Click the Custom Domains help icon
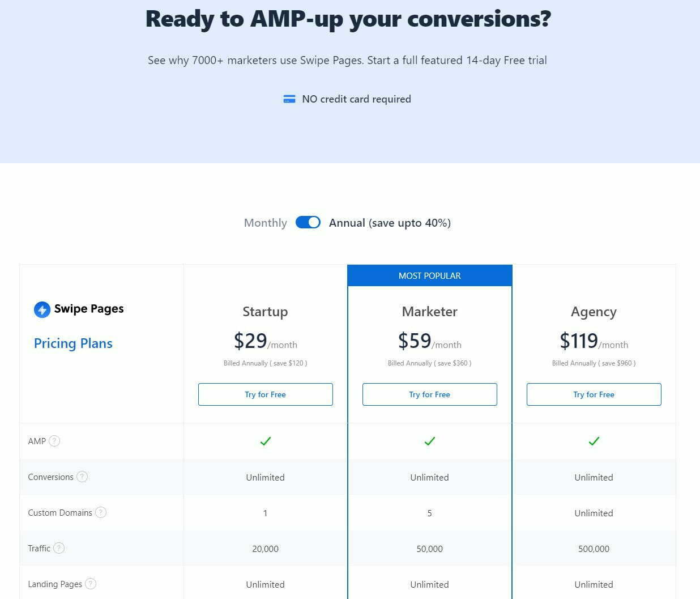The height and width of the screenshot is (599, 700). click(101, 512)
